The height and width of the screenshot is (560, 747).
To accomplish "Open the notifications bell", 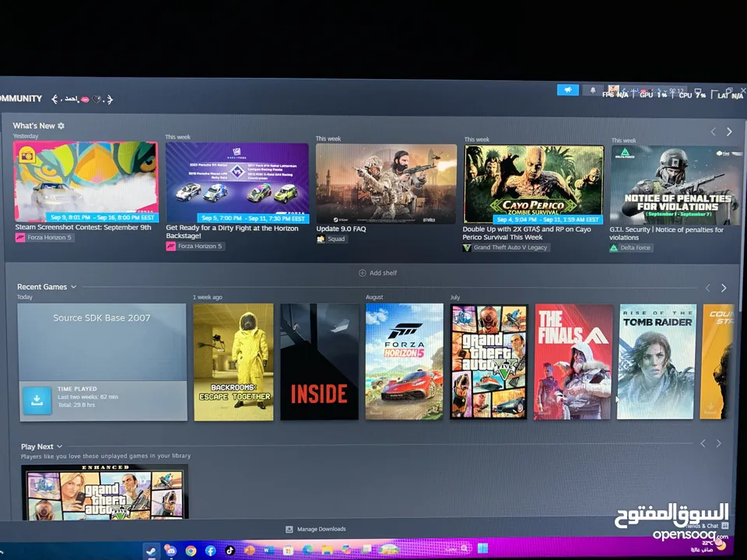I will [593, 90].
